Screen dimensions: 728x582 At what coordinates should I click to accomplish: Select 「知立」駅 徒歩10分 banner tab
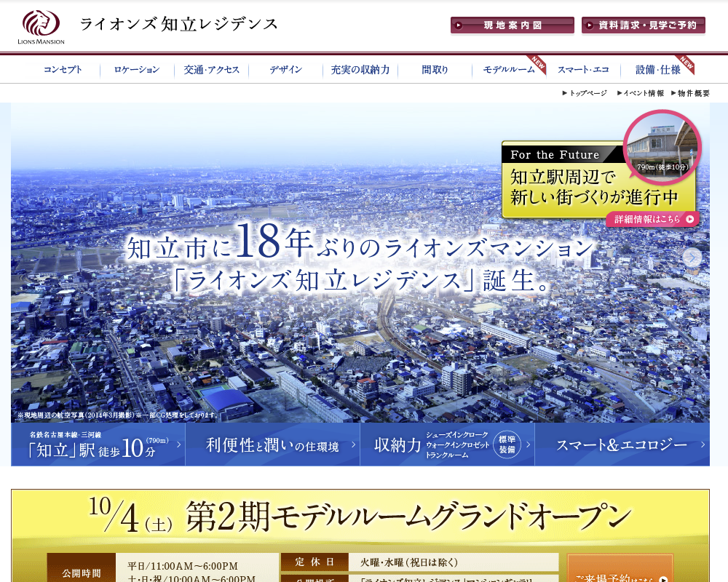coord(98,445)
